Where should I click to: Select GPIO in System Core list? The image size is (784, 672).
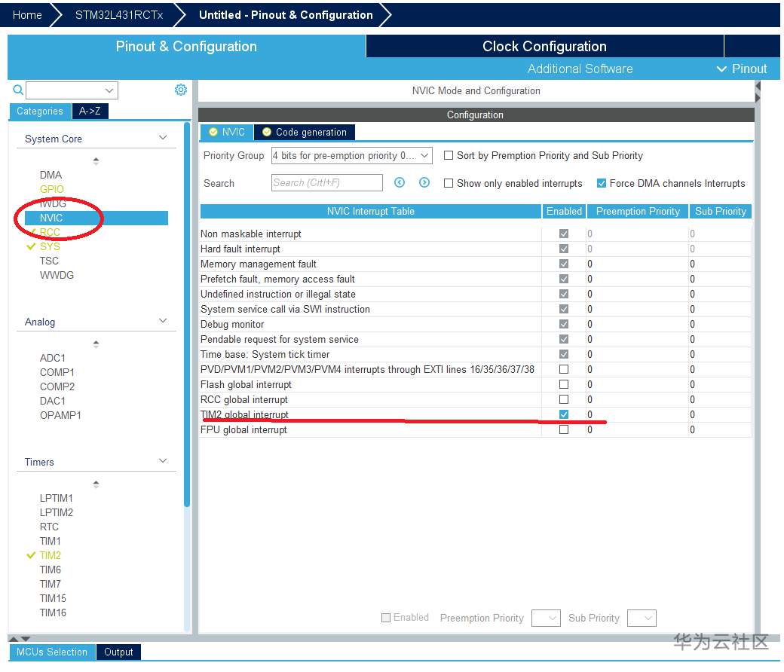click(x=52, y=189)
